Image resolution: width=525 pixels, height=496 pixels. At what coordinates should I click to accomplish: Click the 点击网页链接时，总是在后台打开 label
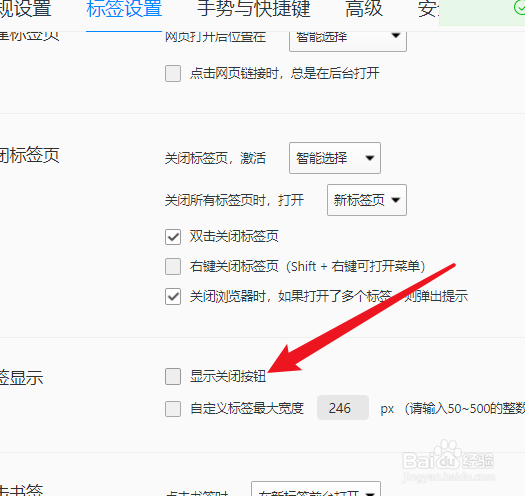[x=285, y=73]
